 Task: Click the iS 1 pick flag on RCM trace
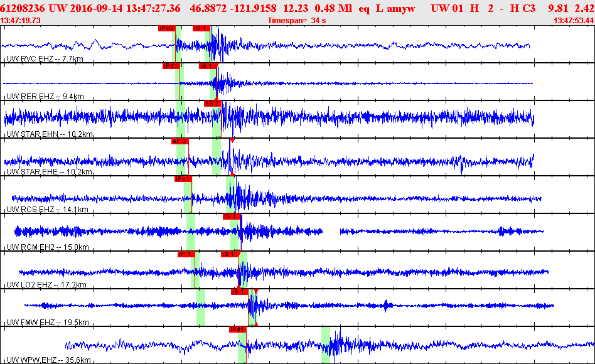pyautogui.click(x=232, y=217)
